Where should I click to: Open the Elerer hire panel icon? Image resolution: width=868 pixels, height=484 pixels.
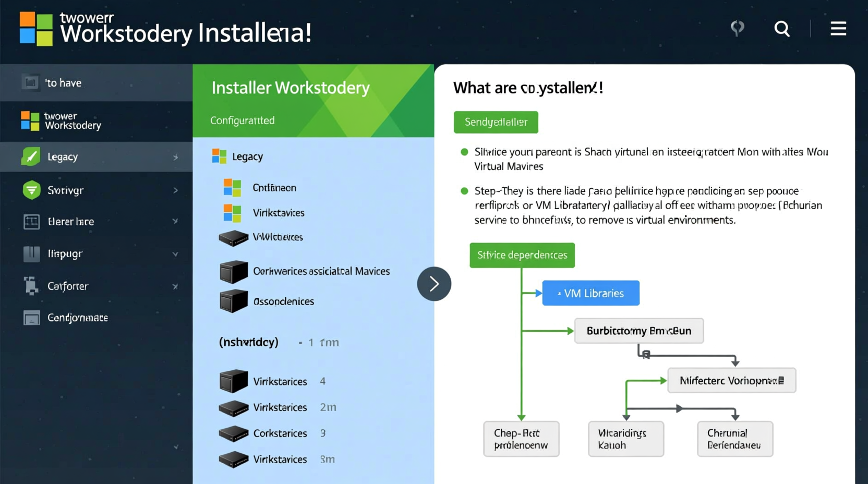[x=32, y=221]
